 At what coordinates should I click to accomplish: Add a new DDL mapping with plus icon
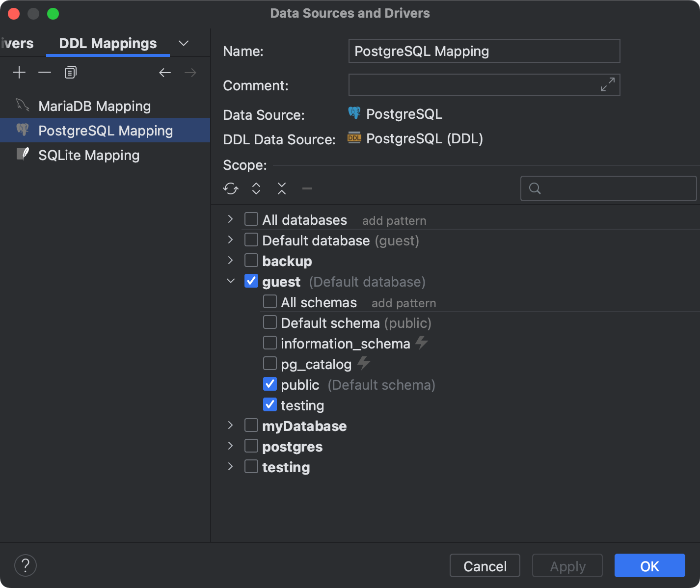click(x=19, y=72)
